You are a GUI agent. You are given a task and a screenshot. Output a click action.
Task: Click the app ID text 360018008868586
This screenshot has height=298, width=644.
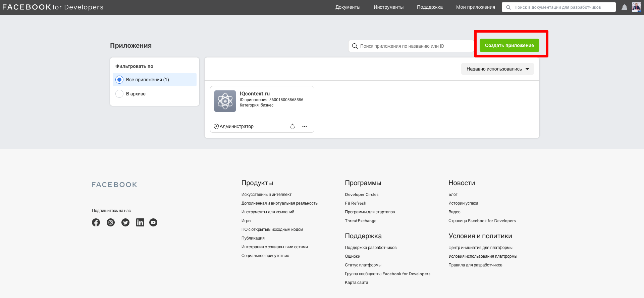click(286, 100)
